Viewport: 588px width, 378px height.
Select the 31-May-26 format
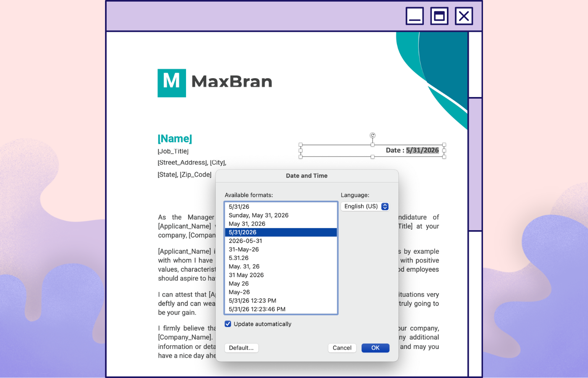281,249
